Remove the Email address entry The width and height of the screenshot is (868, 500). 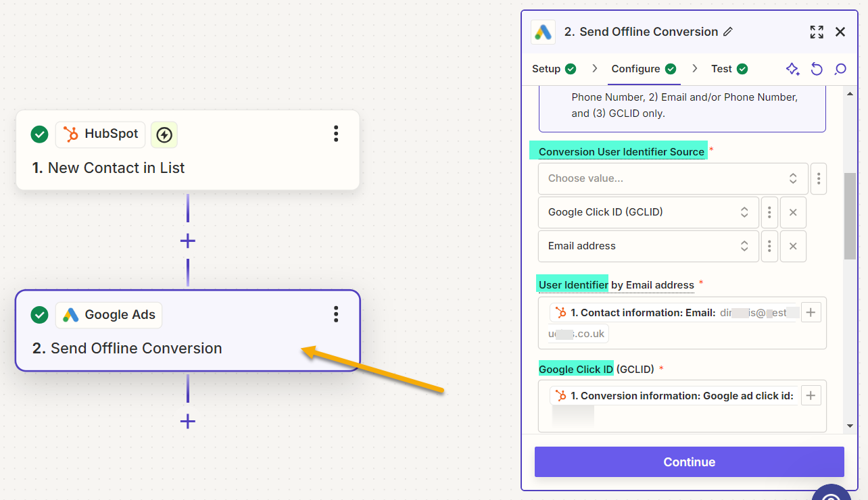pos(793,246)
